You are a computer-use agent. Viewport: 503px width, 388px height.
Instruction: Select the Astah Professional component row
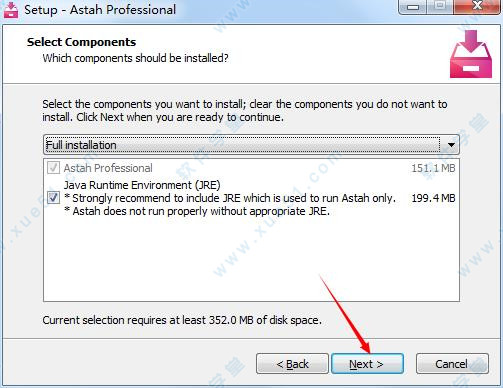pos(251,168)
